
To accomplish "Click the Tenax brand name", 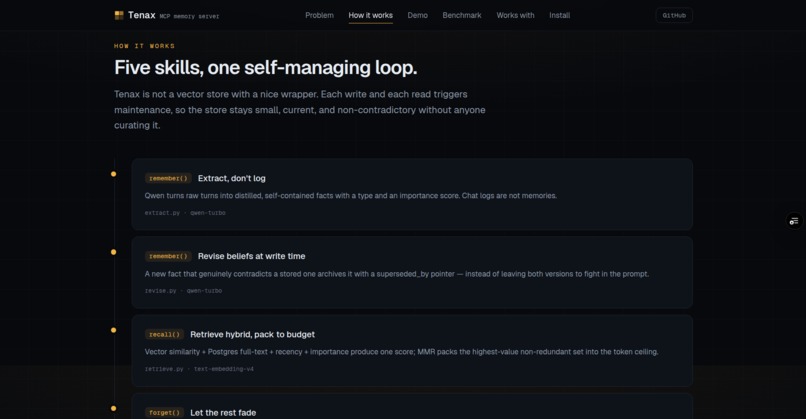I will [x=142, y=15].
